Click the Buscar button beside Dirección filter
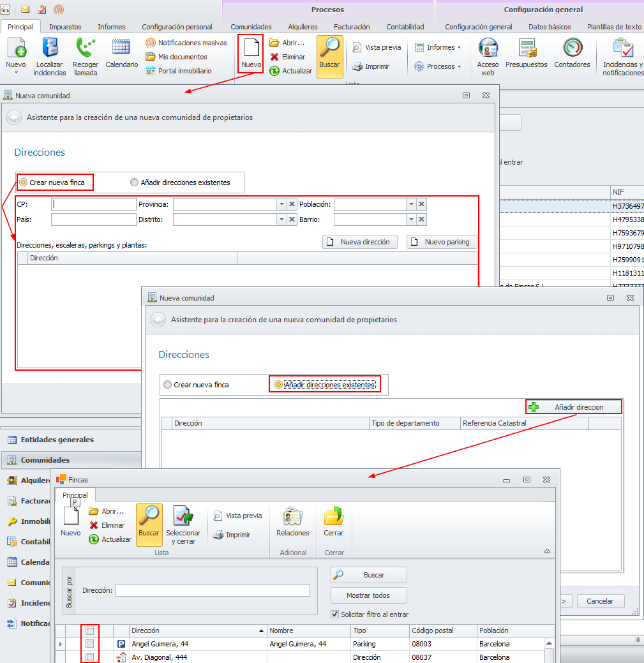 [x=368, y=575]
